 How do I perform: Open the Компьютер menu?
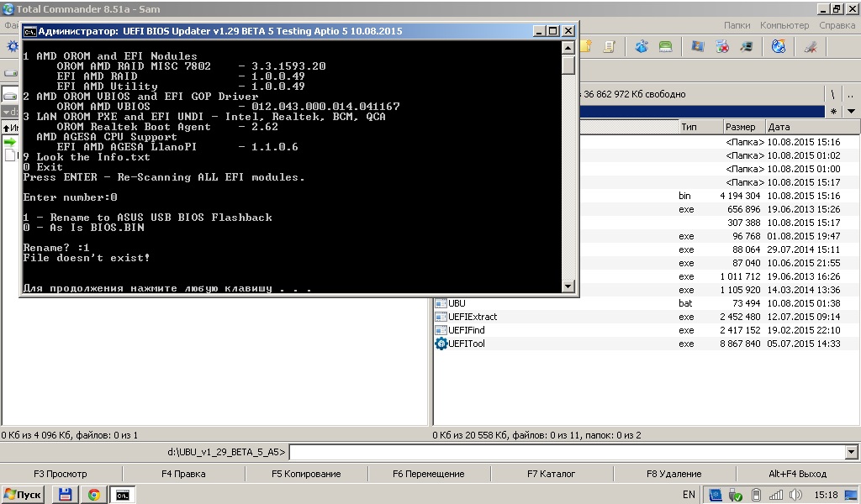point(784,25)
